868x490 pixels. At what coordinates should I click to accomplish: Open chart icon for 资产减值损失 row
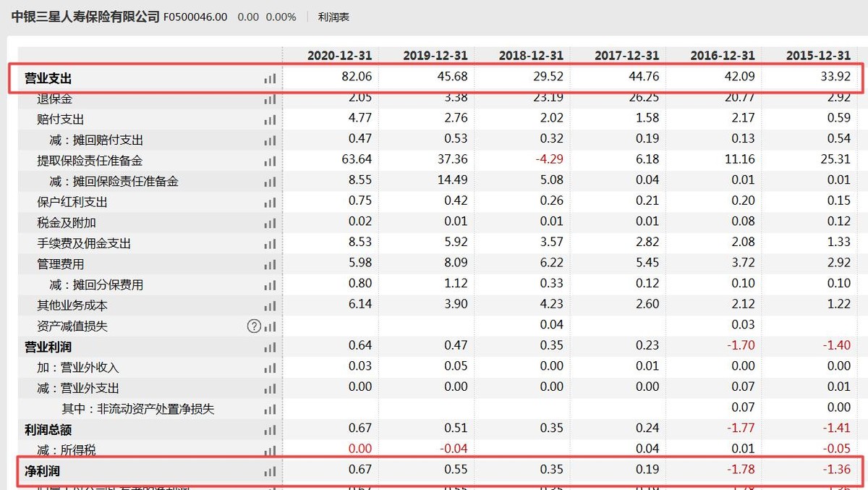(x=270, y=326)
